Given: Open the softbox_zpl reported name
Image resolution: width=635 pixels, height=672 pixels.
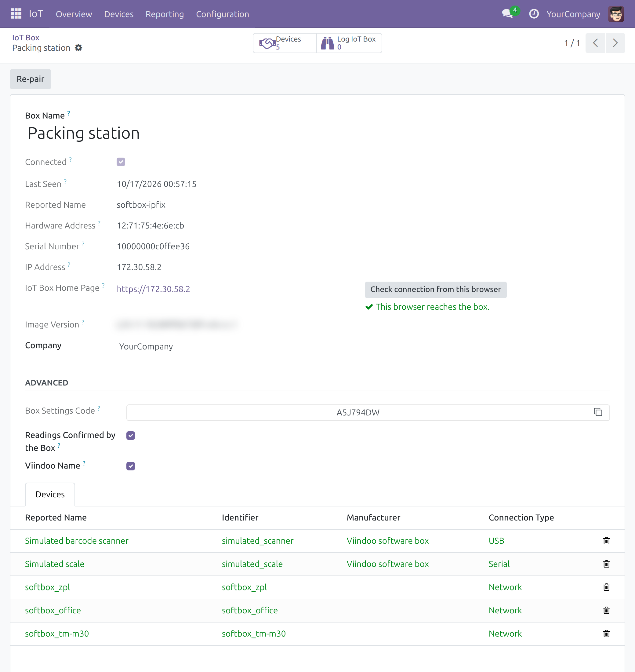Looking at the screenshot, I should (47, 587).
